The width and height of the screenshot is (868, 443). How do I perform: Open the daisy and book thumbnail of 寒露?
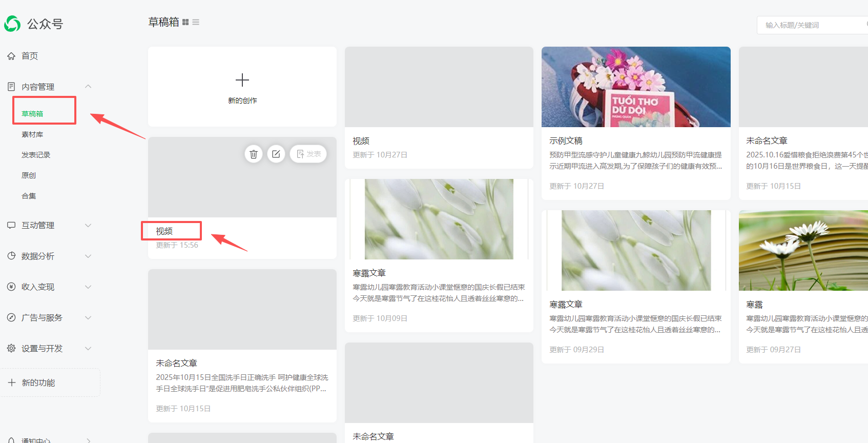tap(803, 250)
